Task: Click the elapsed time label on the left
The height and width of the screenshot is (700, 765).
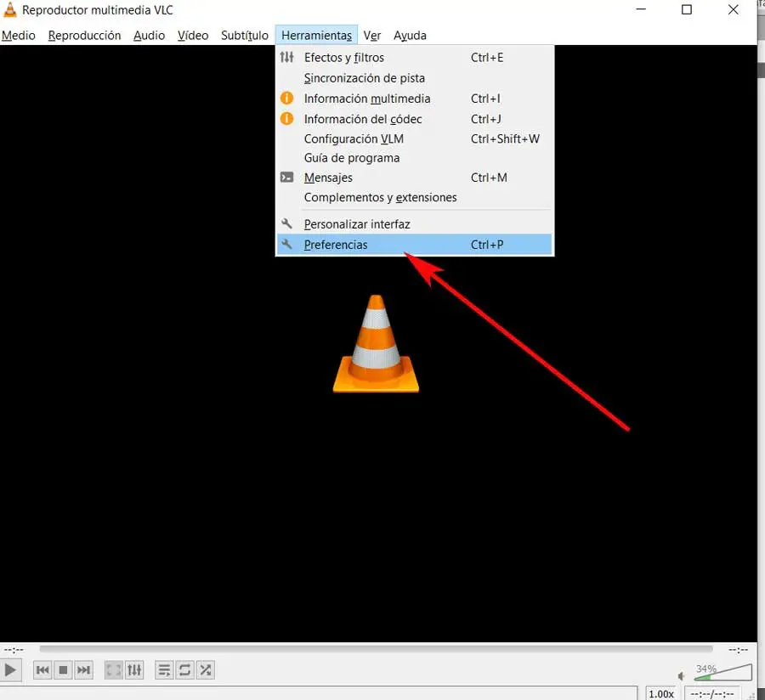Action: (x=14, y=649)
